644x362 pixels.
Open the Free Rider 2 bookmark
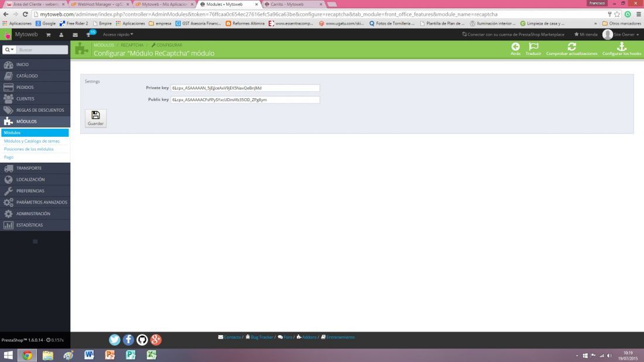tap(74, 23)
